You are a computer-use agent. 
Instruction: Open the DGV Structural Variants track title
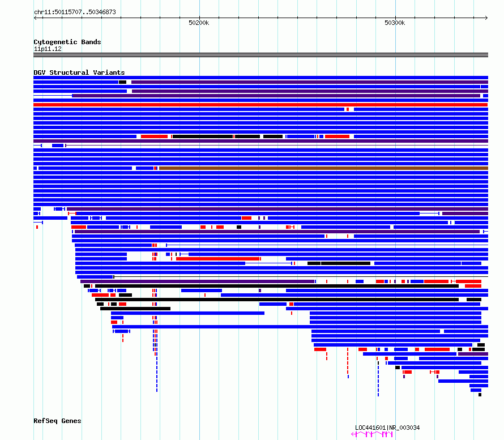click(79, 72)
